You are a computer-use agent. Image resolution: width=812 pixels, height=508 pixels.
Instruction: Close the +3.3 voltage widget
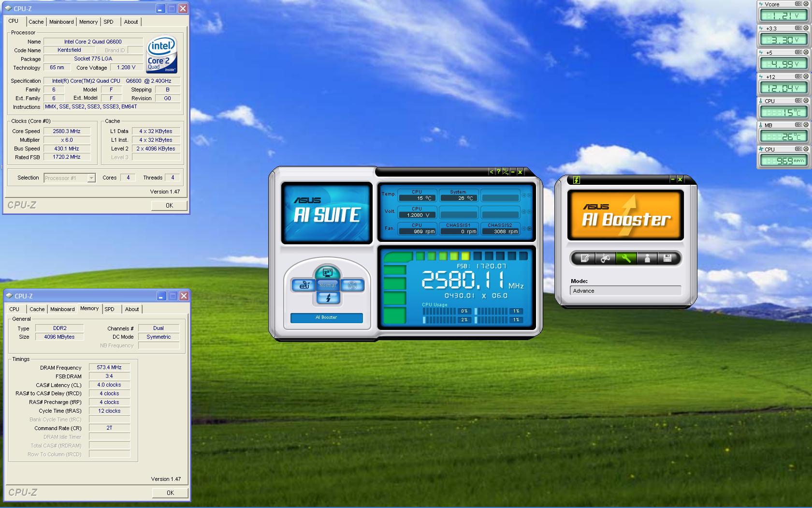(806, 28)
